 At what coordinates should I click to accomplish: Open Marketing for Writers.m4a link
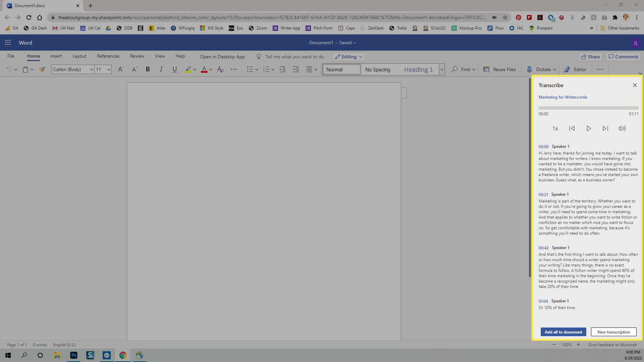(562, 97)
